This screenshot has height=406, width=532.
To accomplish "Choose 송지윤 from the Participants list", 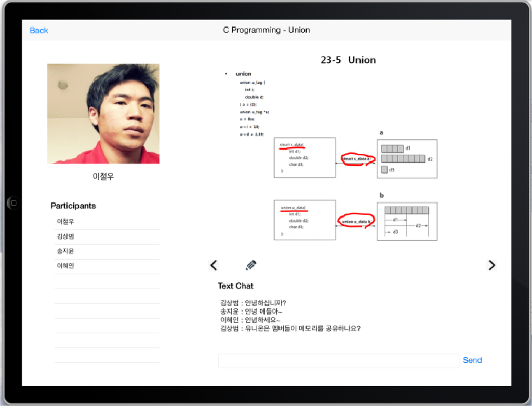I will [65, 251].
